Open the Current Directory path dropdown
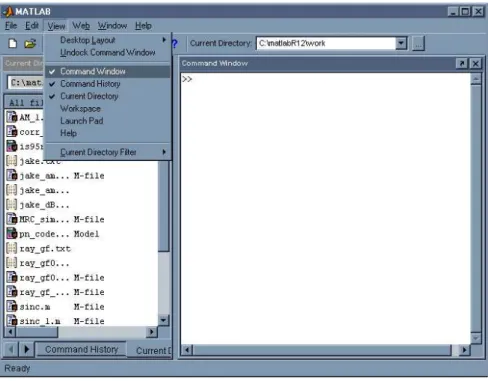Image resolution: width=488 pixels, height=381 pixels. click(401, 43)
